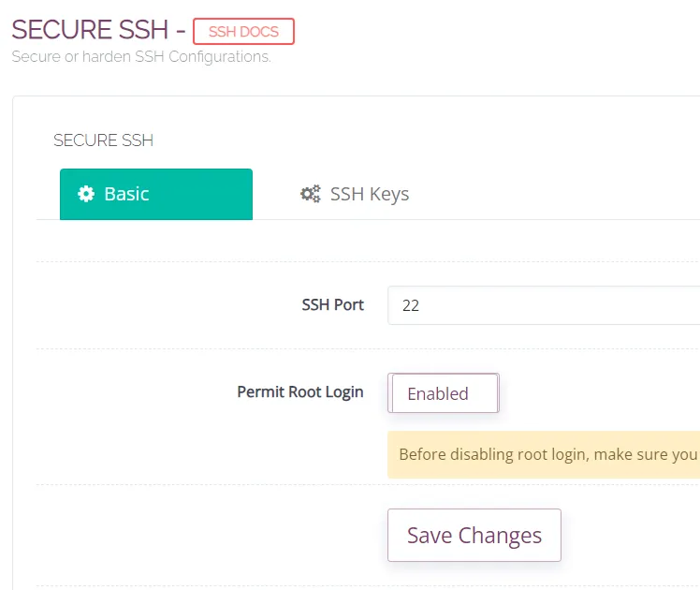This screenshot has width=700, height=590.
Task: Click the Permit Root Login label
Action: pos(299,391)
